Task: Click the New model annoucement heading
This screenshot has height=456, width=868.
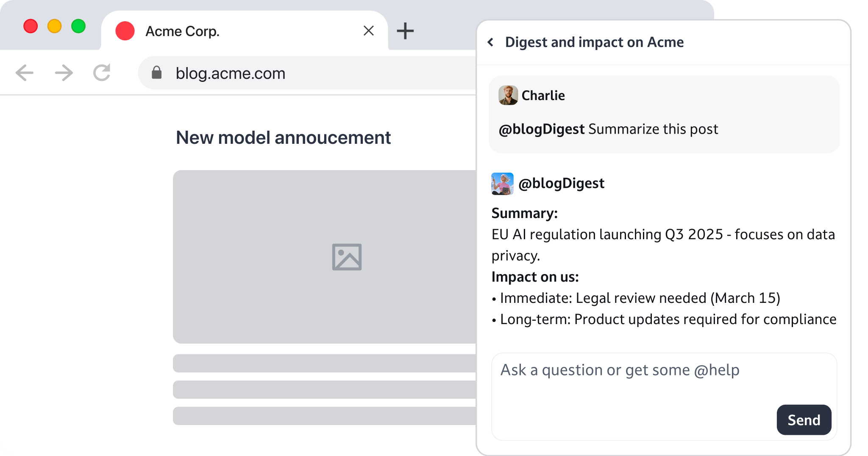Action: point(283,138)
